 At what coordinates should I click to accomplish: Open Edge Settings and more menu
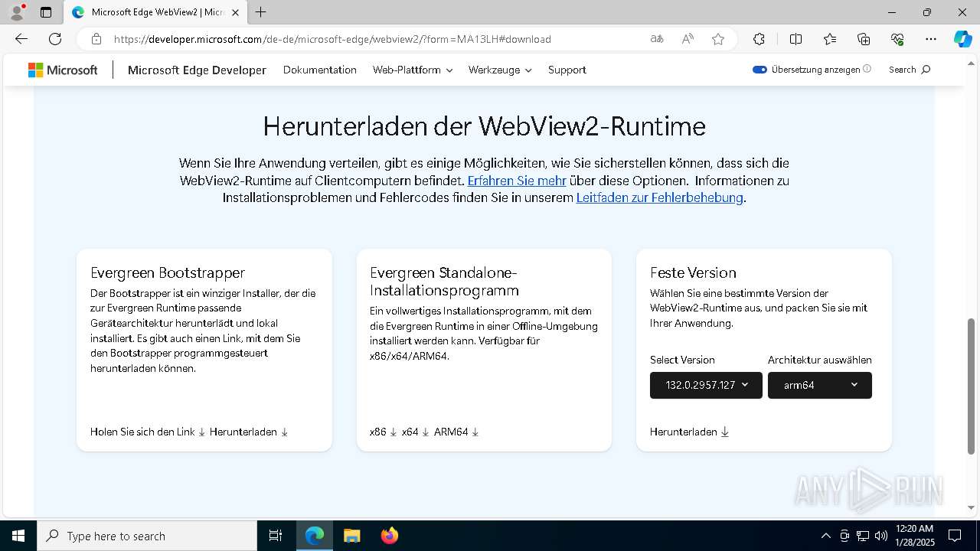pos(931,39)
